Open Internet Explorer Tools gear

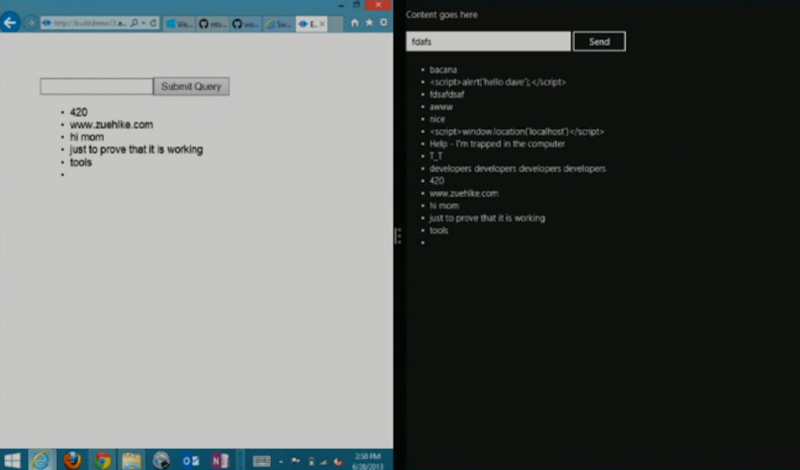tap(384, 22)
